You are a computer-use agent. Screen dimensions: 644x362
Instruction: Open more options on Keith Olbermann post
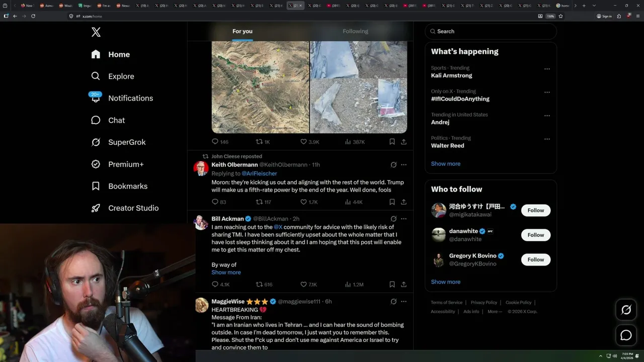(404, 164)
